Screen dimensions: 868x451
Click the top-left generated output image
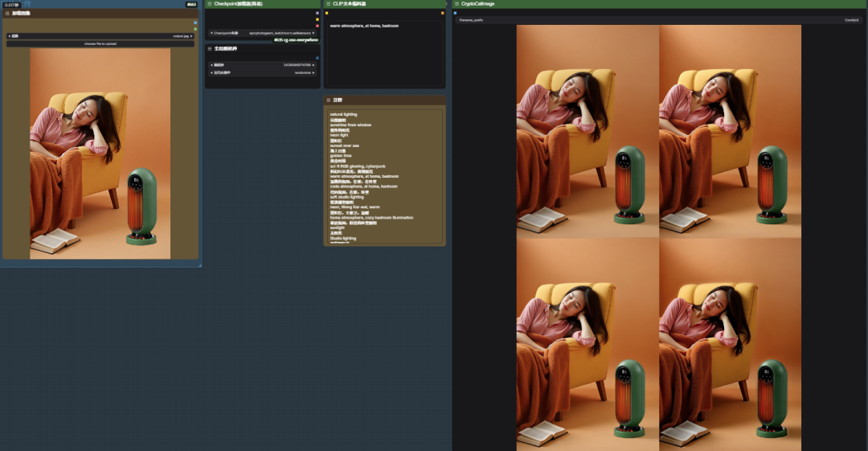click(x=588, y=131)
